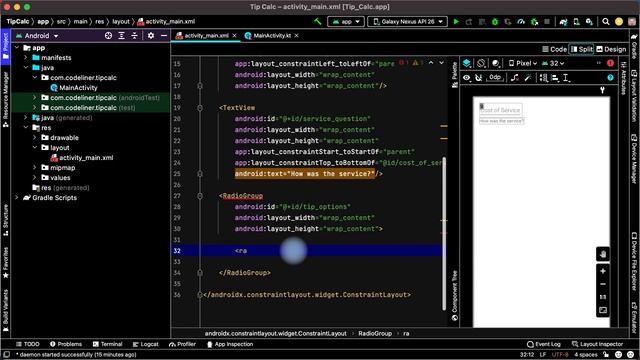640x360 pixels.
Task: Switch to Code view mode
Action: [554, 49]
